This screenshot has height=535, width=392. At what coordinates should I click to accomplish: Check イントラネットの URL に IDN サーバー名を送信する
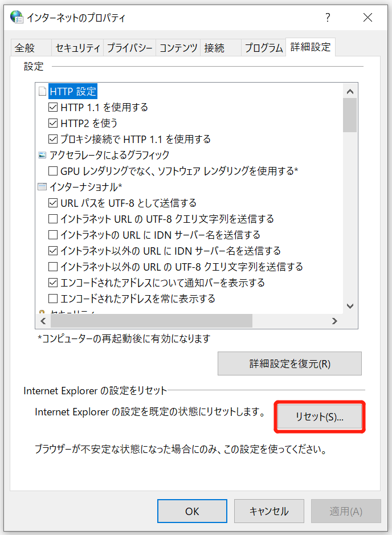point(53,235)
